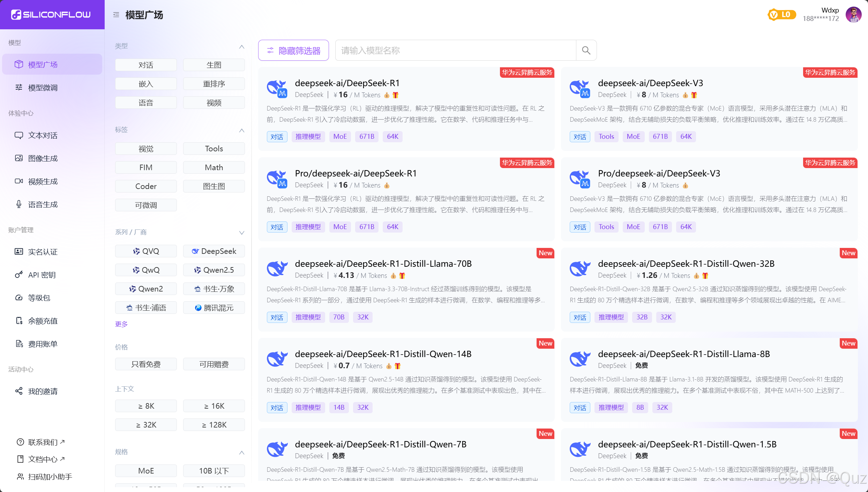Go to 文本对话 playground
This screenshot has height=492, width=868.
[x=52, y=135]
